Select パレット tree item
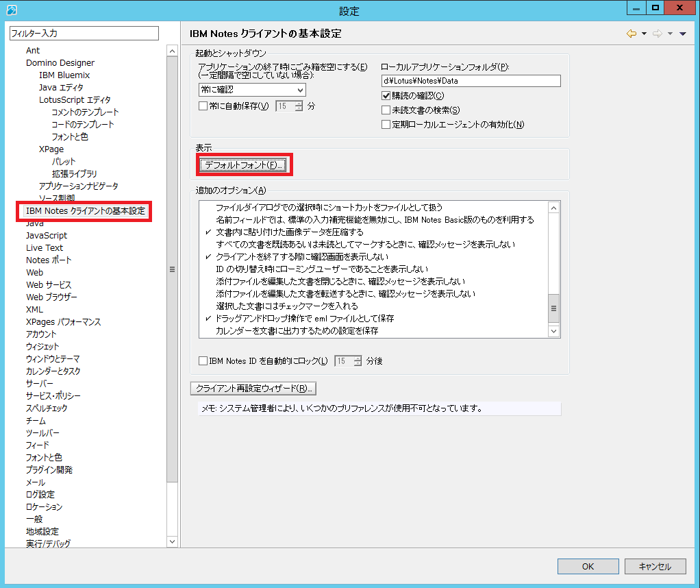 pos(64,161)
